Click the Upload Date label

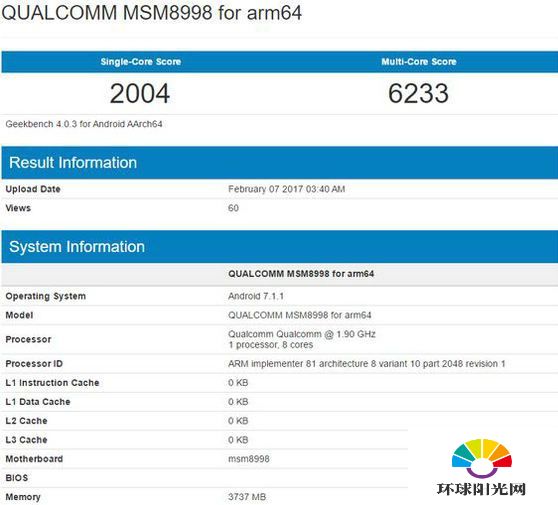(33, 189)
